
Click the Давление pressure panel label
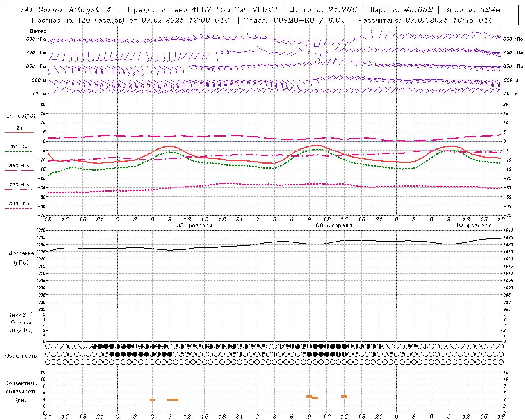pyautogui.click(x=21, y=253)
